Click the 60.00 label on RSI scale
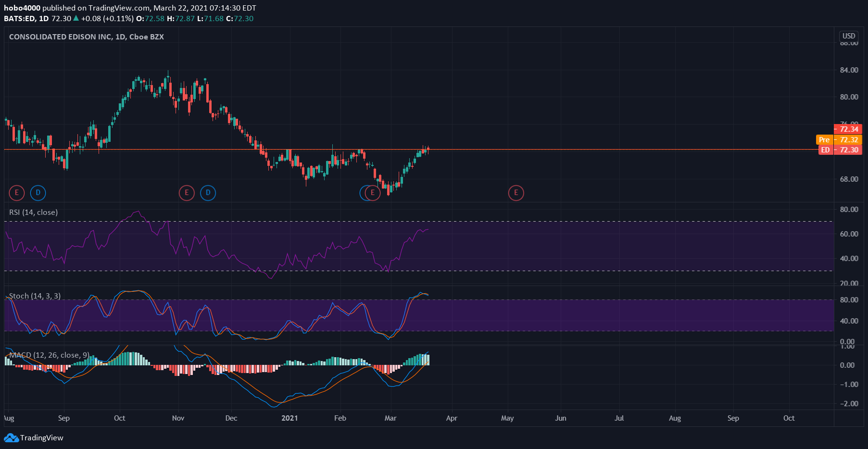This screenshot has width=868, height=449. [x=849, y=234]
